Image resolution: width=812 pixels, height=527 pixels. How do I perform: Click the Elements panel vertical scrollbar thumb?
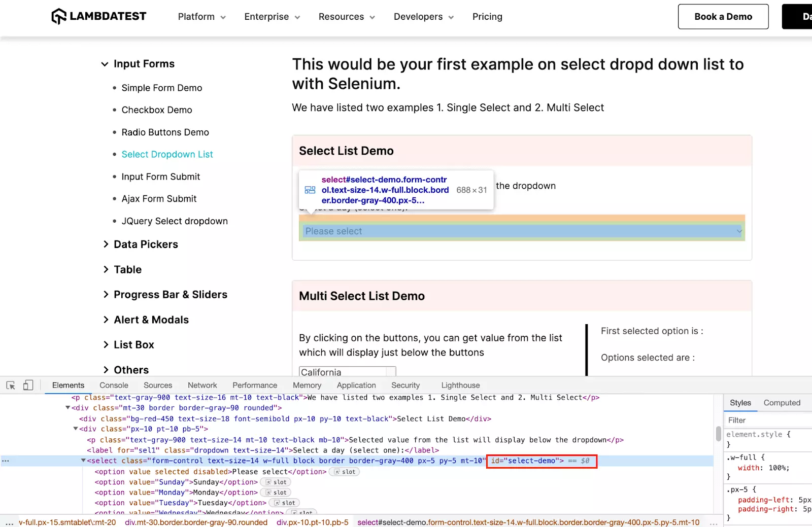718,434
